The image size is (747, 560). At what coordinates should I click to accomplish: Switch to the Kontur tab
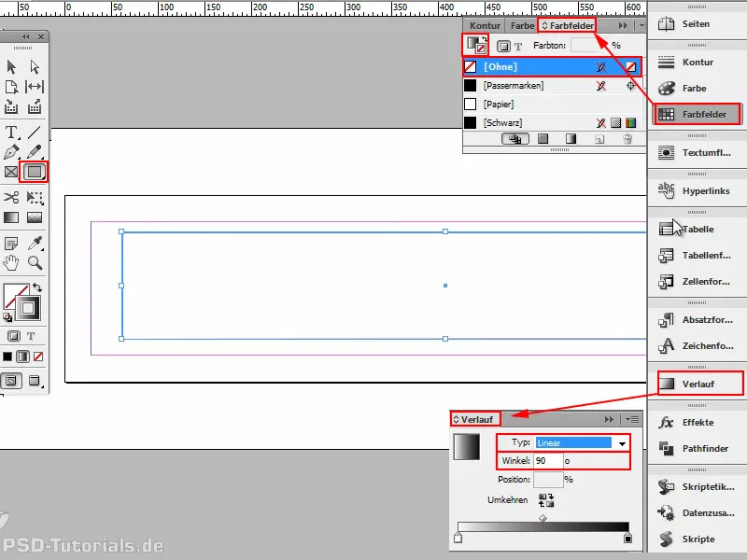pos(486,25)
